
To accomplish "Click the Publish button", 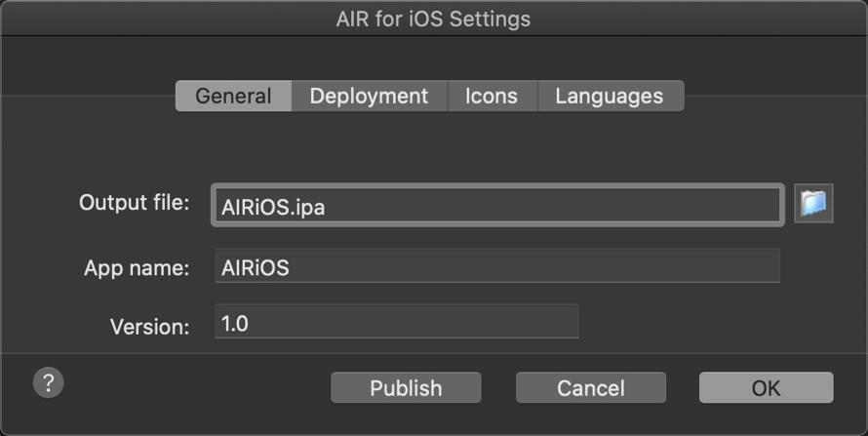I will (406, 387).
